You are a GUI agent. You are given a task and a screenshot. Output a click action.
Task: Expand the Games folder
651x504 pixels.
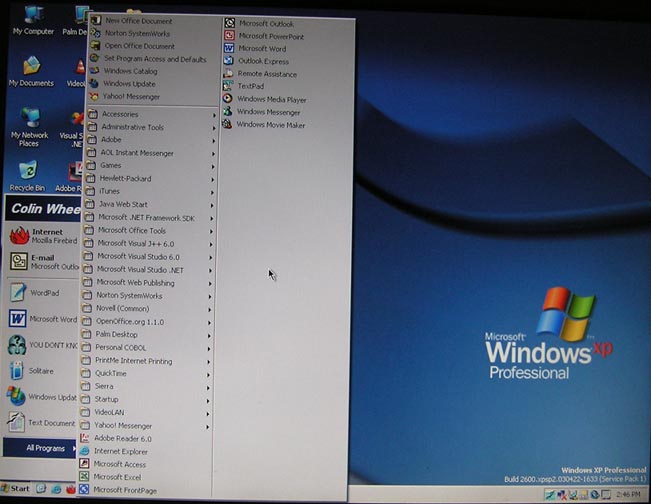[x=150, y=165]
